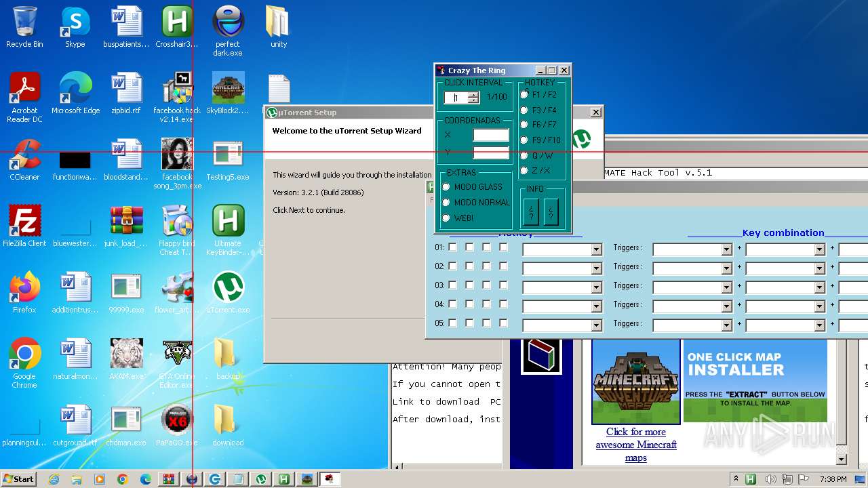
Task: Open GTA Online Editor icon
Action: [x=177, y=364]
